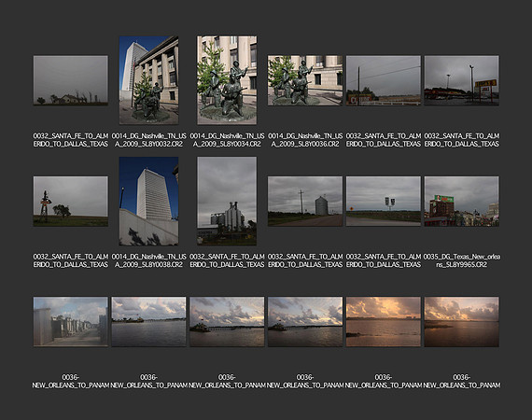Open fifth bottom-row golden sunset water thumbnail
532x420 pixels.
click(x=384, y=322)
